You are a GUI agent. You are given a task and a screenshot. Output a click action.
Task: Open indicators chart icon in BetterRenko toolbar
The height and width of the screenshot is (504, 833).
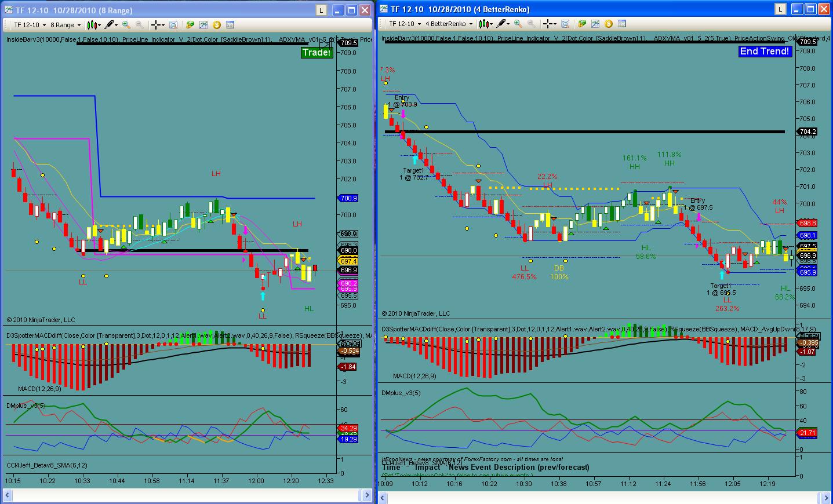click(595, 24)
